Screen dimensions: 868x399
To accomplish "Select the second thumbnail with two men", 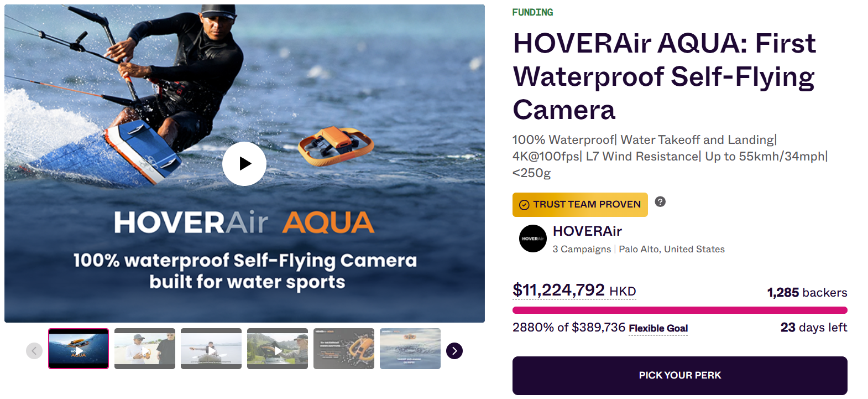I will pos(145,349).
